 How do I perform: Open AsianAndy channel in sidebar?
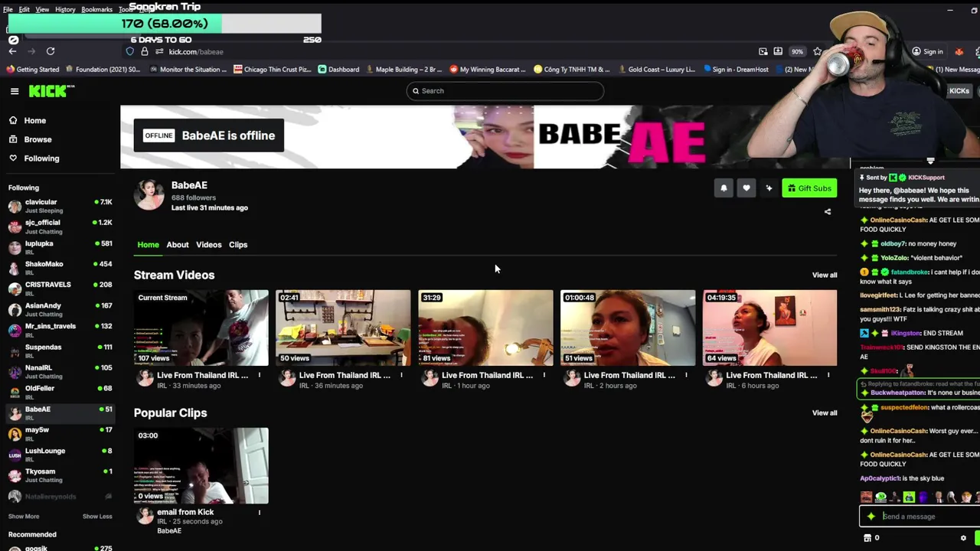coord(60,309)
